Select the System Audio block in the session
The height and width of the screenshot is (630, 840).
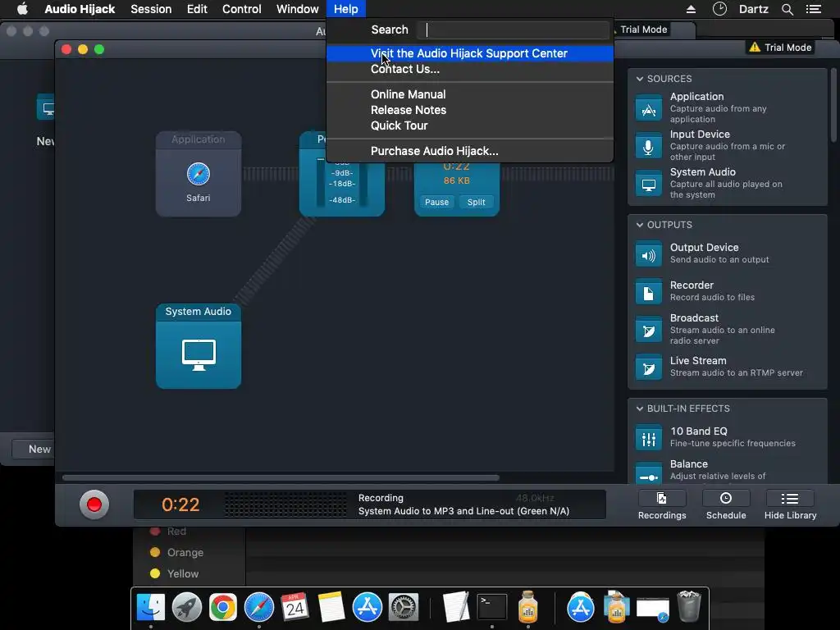click(x=199, y=346)
